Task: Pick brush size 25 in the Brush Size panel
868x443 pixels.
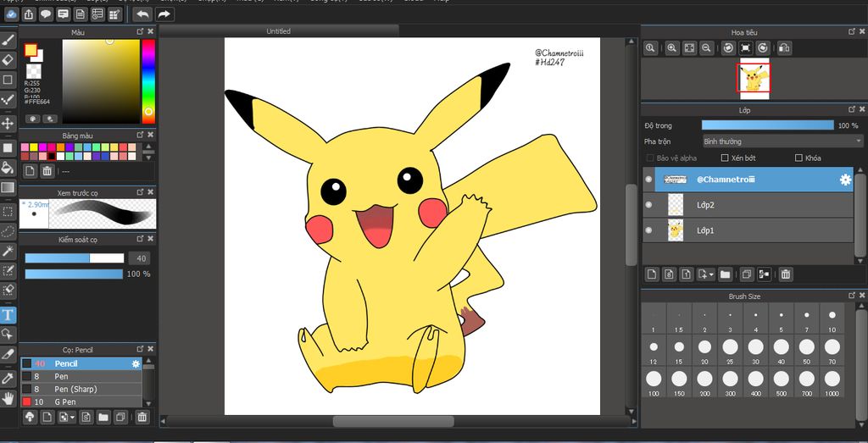Action: pos(730,350)
